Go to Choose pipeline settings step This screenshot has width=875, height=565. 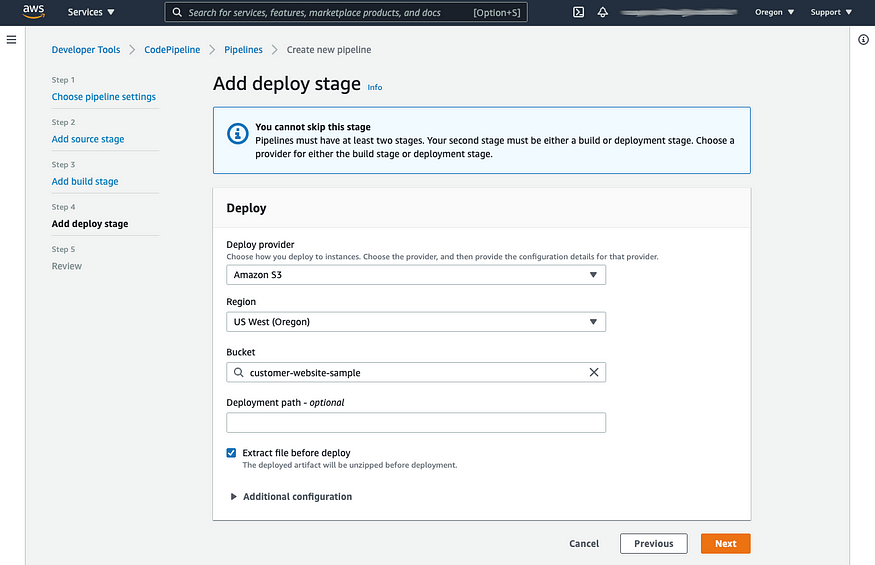[104, 97]
